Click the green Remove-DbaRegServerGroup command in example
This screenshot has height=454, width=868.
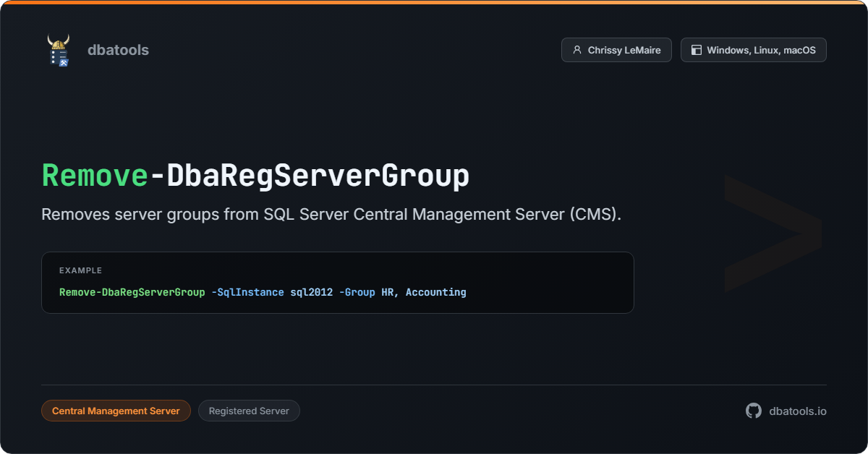(x=132, y=293)
